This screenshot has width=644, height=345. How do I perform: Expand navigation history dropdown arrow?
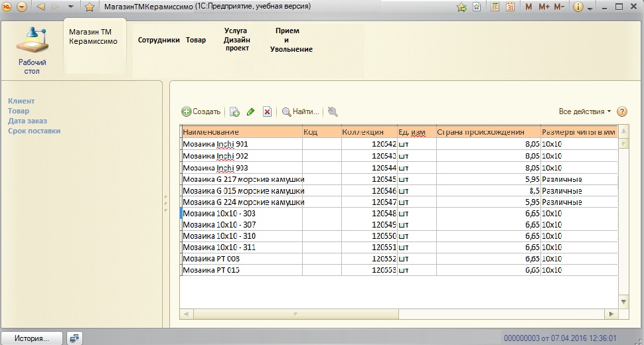click(x=70, y=7)
